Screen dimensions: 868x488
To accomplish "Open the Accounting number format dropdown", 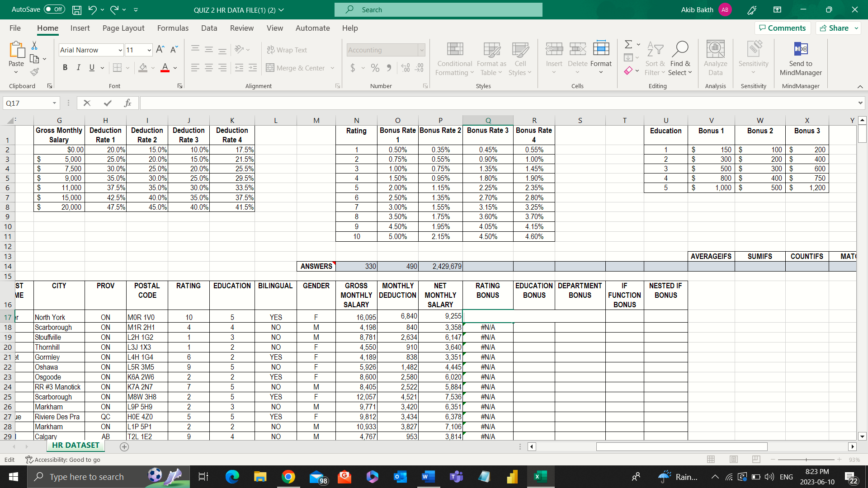I will (420, 50).
